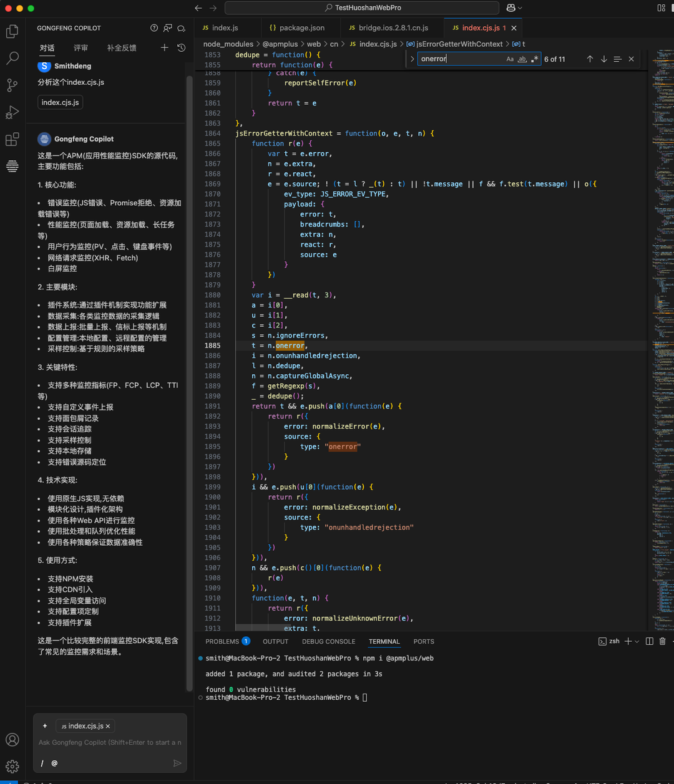Open the PROBLEMS panel tab
Image resolution: width=674 pixels, height=784 pixels.
click(228, 641)
